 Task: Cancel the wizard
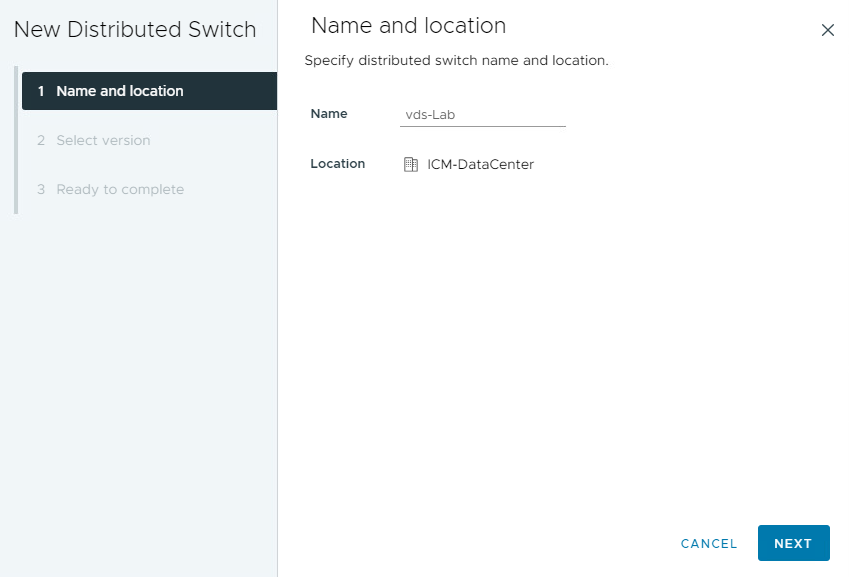click(709, 543)
